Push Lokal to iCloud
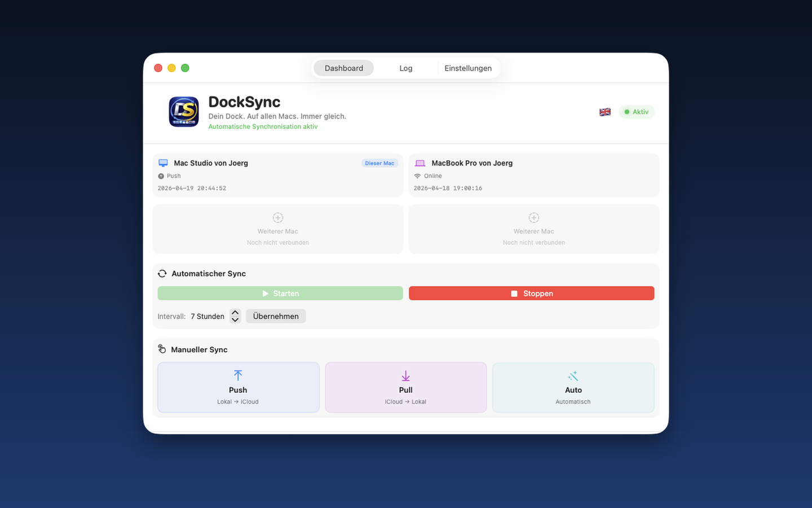The width and height of the screenshot is (812, 508). 239,388
